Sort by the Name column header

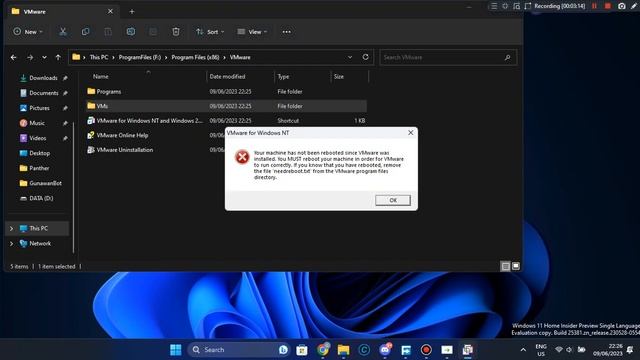click(100, 76)
